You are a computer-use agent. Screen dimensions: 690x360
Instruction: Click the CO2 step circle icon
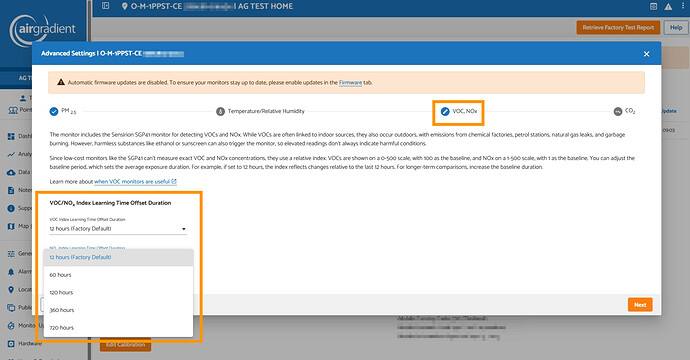pyautogui.click(x=618, y=111)
